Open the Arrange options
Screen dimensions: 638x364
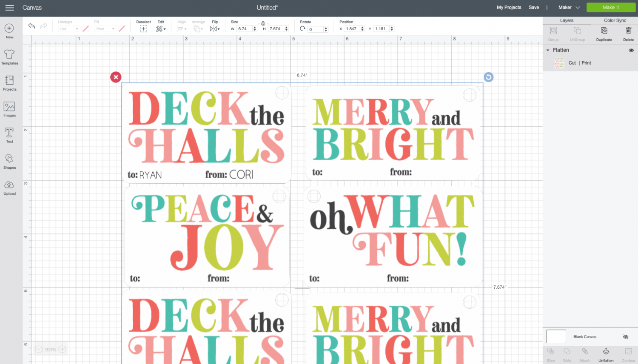(198, 29)
